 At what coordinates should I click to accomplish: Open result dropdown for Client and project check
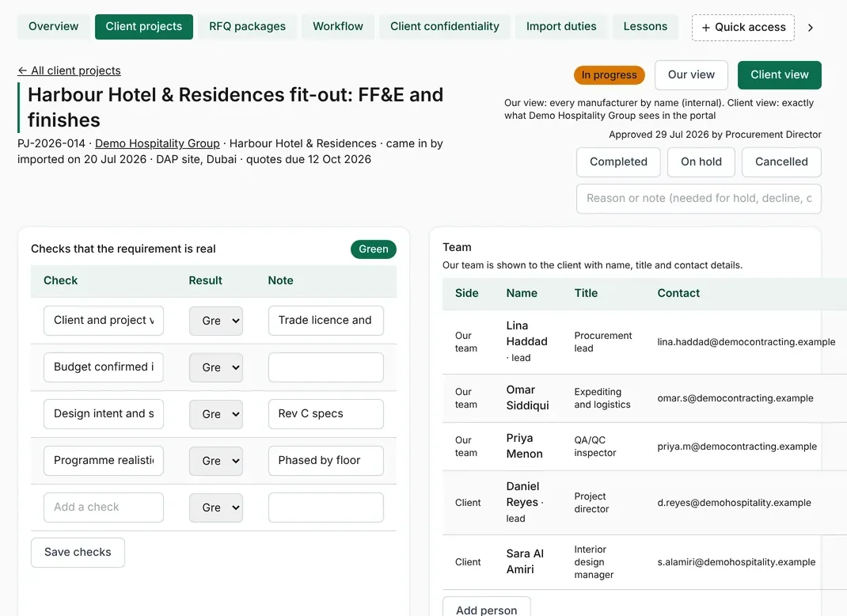[x=216, y=321]
